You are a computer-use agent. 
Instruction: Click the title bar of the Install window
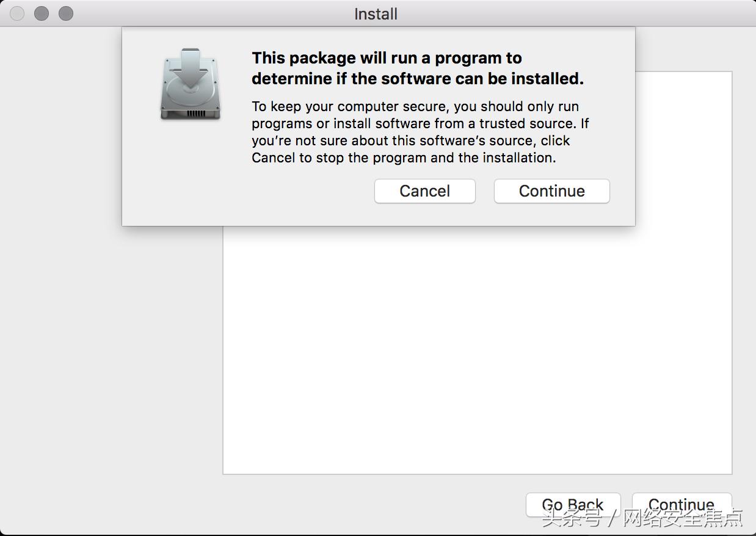(x=244, y=13)
